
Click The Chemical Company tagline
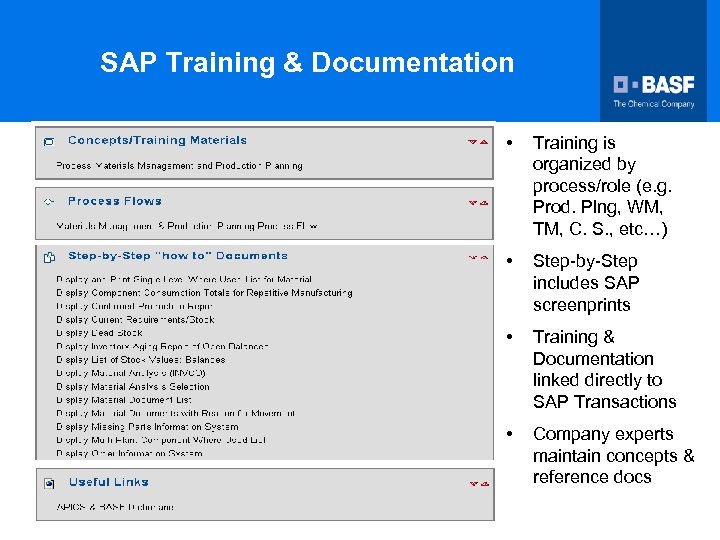click(654, 104)
